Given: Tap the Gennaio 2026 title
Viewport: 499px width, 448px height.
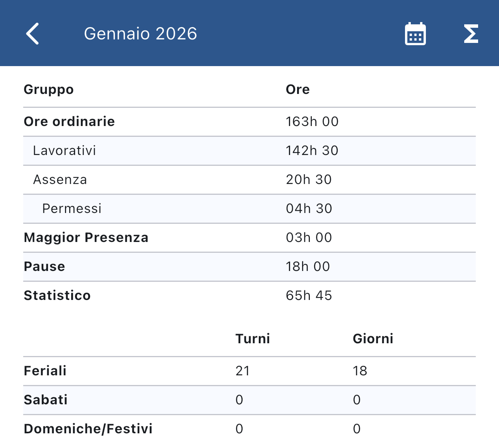Looking at the screenshot, I should tap(140, 34).
